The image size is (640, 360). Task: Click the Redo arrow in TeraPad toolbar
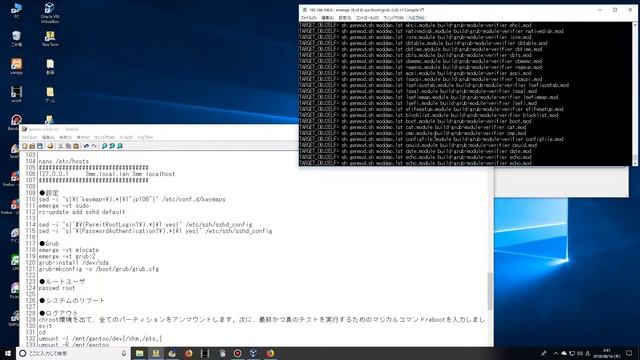[94, 146]
